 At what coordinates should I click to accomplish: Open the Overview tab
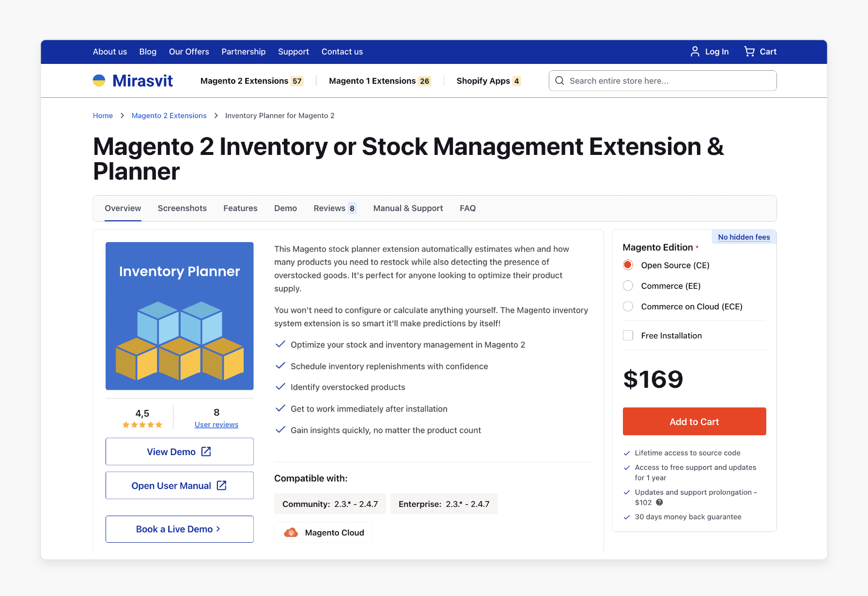tap(123, 208)
